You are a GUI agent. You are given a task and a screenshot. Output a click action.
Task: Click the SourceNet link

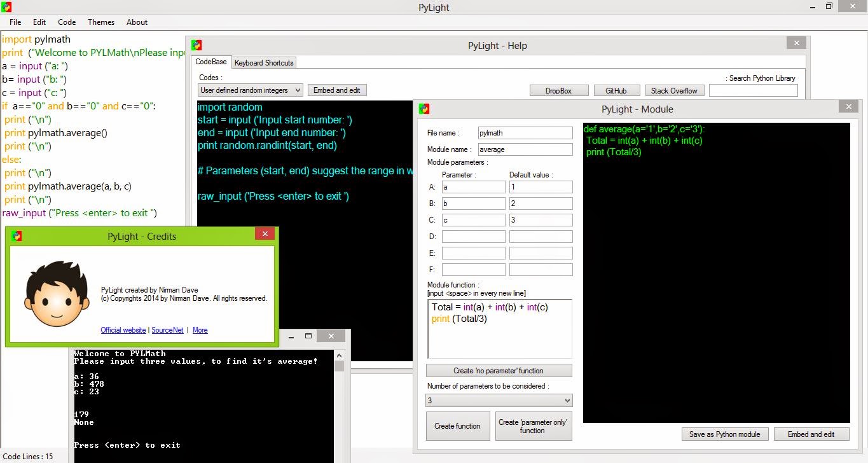(167, 330)
